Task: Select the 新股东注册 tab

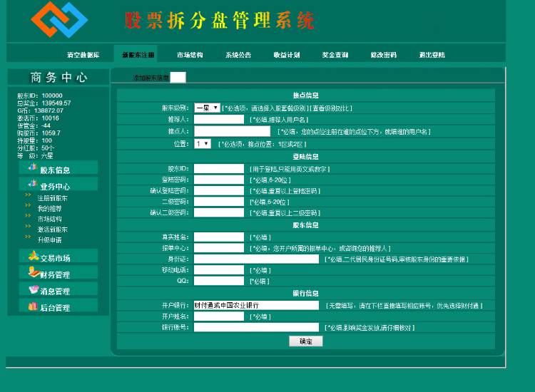Action: click(138, 55)
